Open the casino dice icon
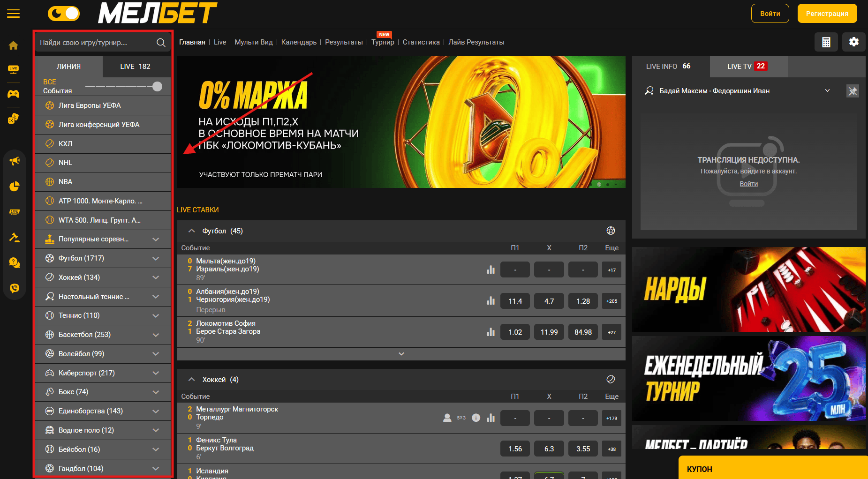The width and height of the screenshot is (868, 479). pos(14,118)
